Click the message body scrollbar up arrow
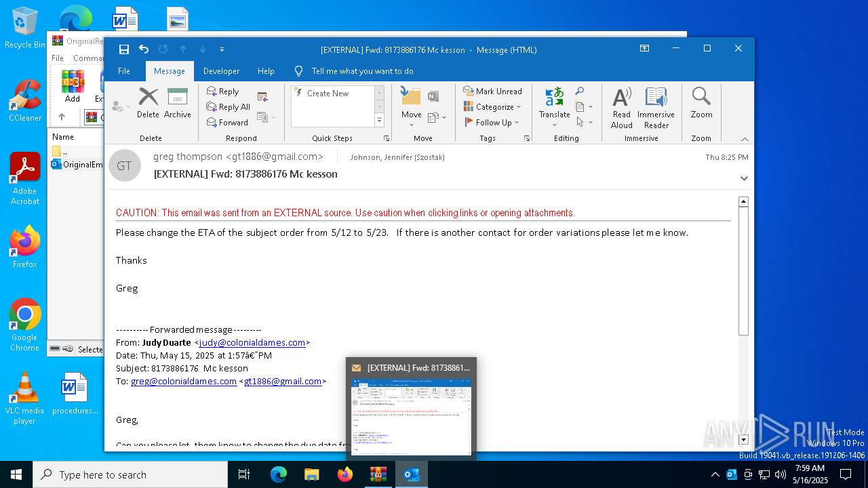 (743, 202)
